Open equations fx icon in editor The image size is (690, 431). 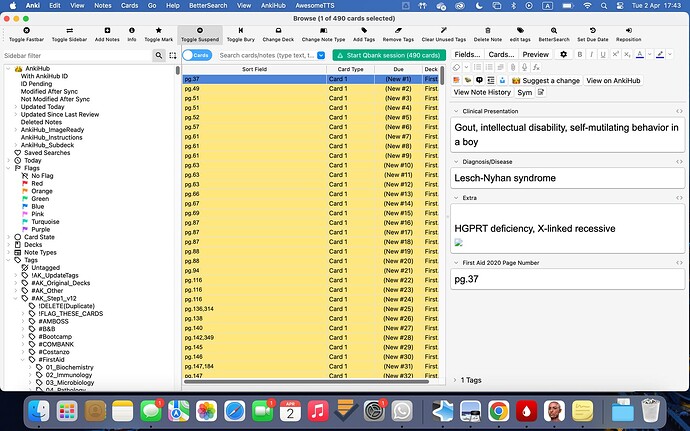(536, 67)
